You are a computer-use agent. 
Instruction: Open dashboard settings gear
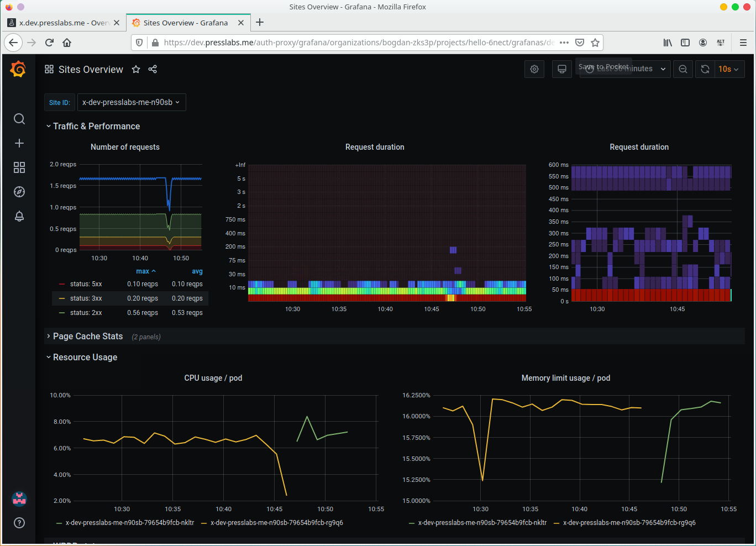click(534, 69)
